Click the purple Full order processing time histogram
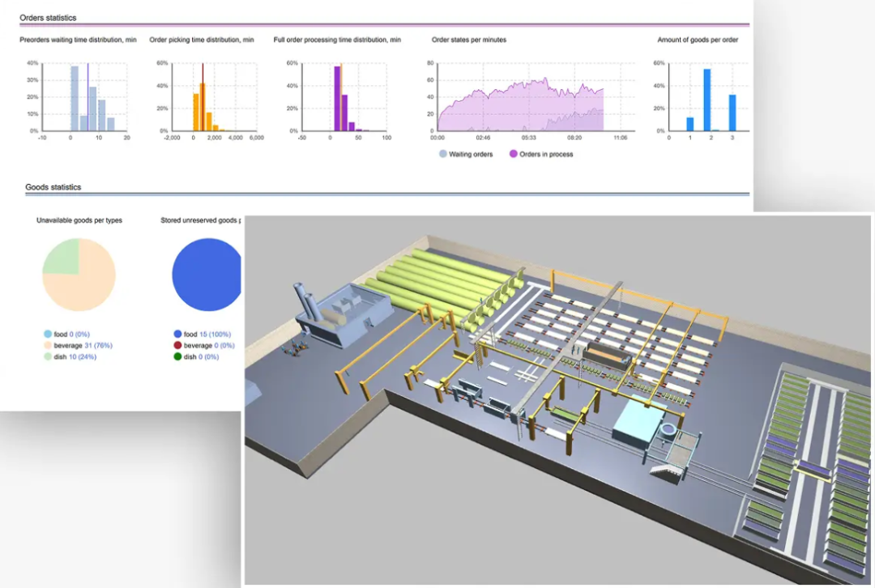Viewport: 875px width, 588px height. point(344,97)
